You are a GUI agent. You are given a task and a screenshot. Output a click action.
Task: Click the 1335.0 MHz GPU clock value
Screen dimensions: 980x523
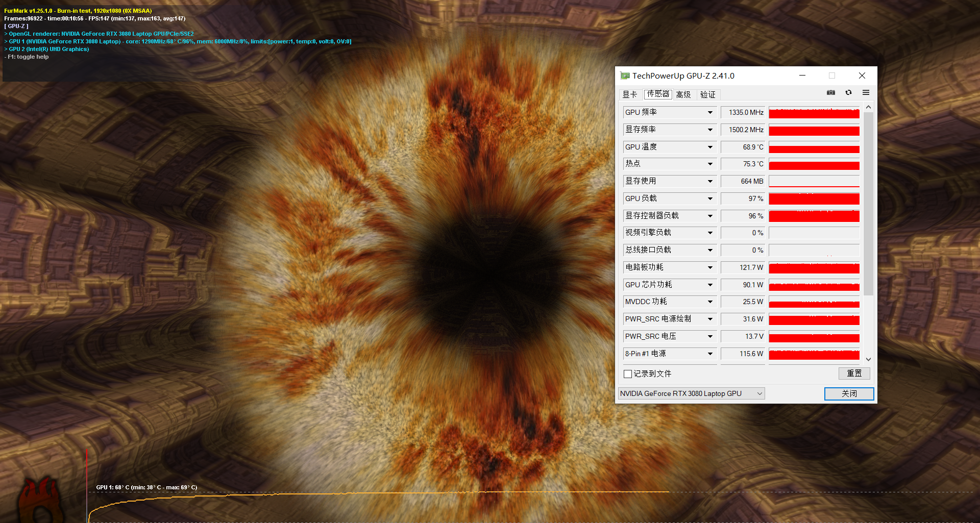coord(743,112)
